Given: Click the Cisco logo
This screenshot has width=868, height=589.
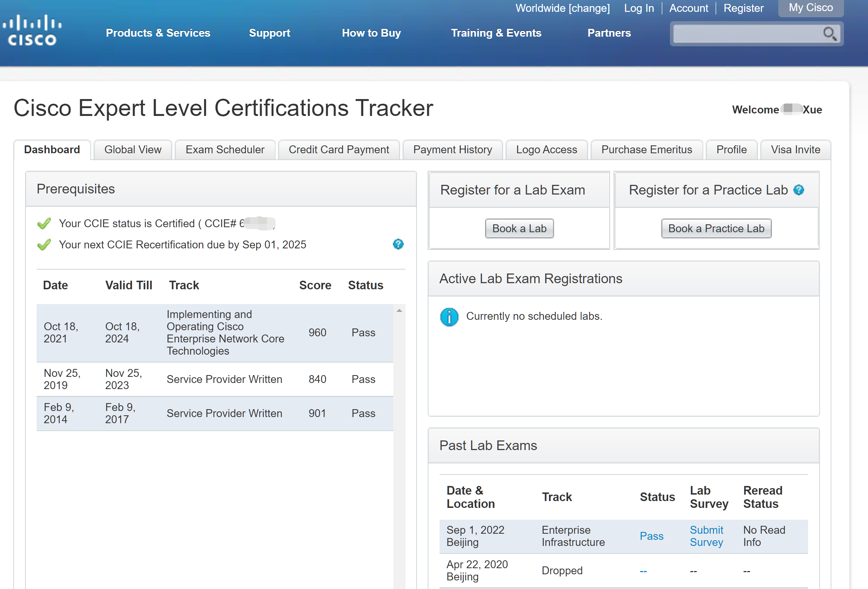Looking at the screenshot, I should pos(32,30).
